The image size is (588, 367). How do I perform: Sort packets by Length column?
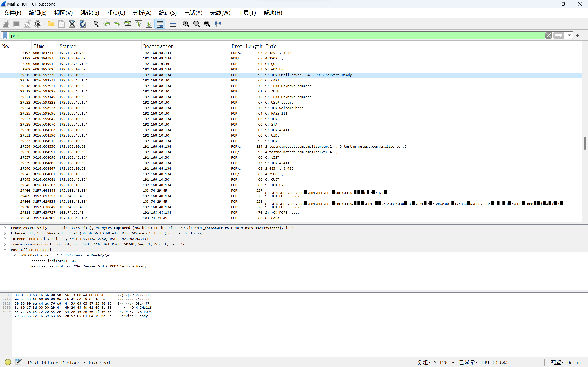[x=254, y=46]
